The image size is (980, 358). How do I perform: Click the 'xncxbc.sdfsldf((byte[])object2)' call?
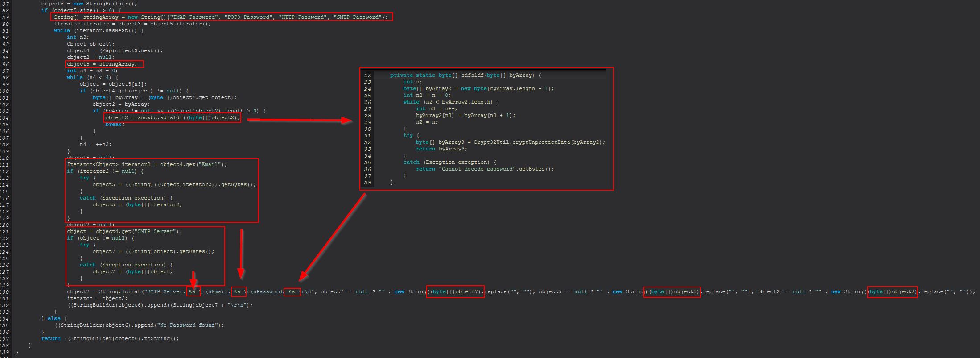(187, 117)
